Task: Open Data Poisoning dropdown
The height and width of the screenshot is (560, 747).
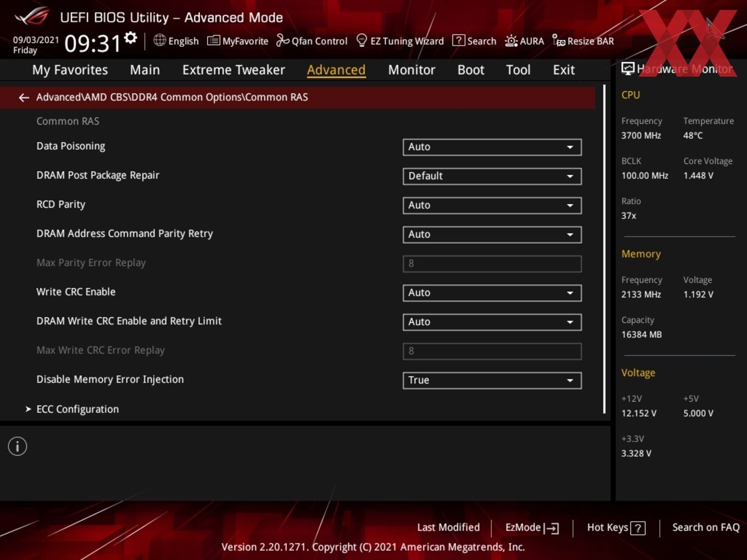Action: [x=492, y=147]
